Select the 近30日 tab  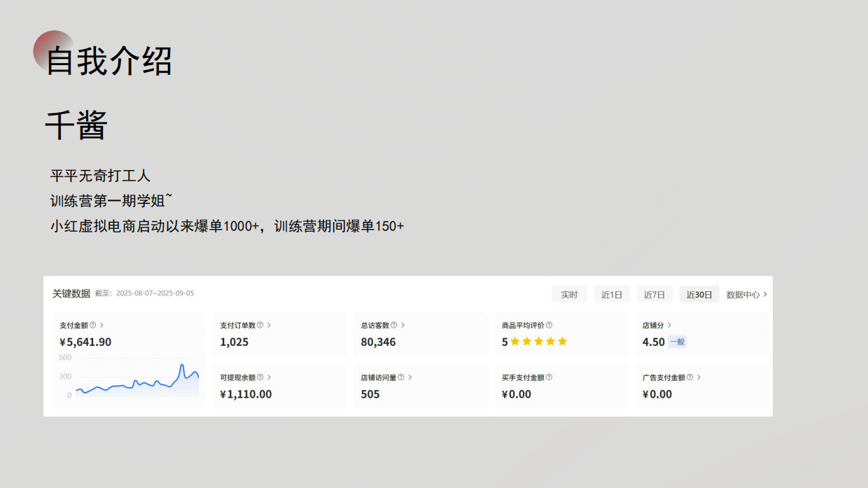pyautogui.click(x=699, y=295)
